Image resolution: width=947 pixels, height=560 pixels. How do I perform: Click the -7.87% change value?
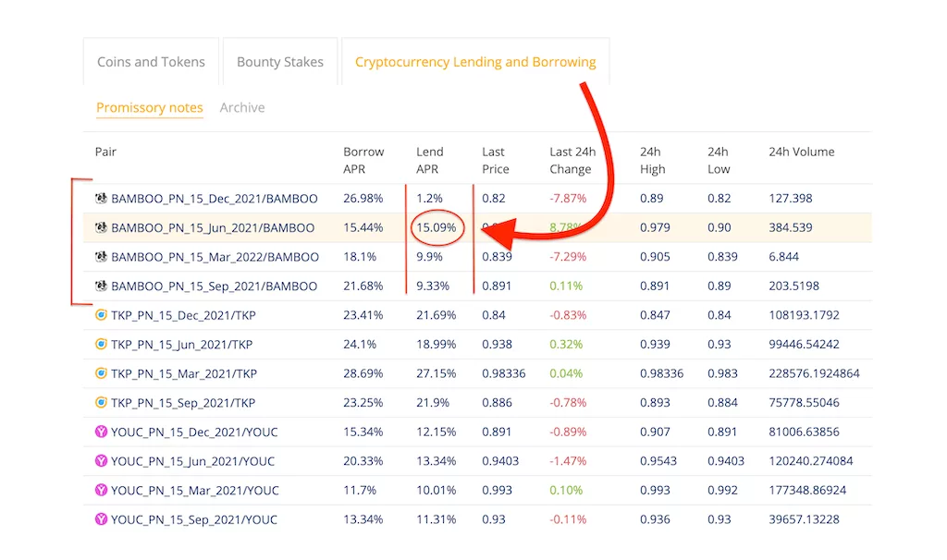click(568, 198)
